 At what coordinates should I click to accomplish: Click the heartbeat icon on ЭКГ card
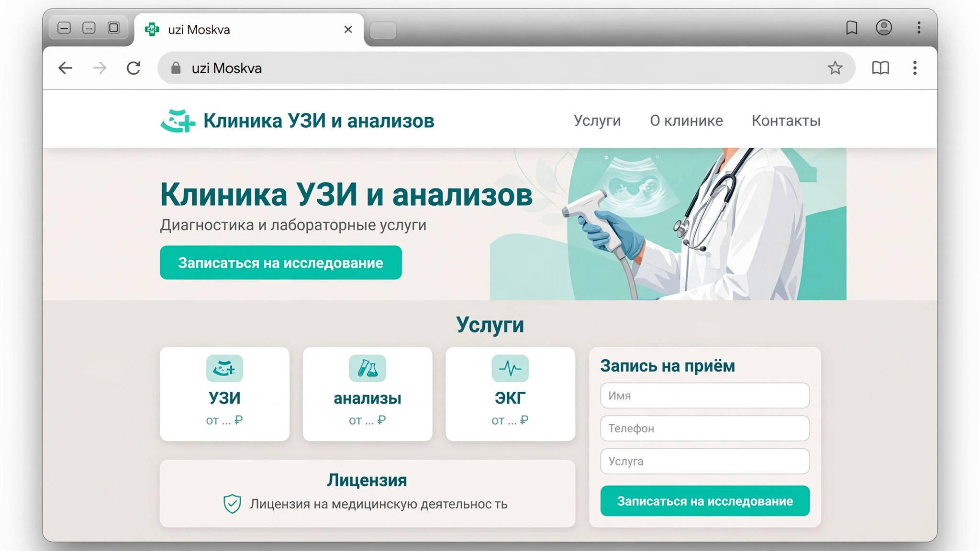coord(510,368)
